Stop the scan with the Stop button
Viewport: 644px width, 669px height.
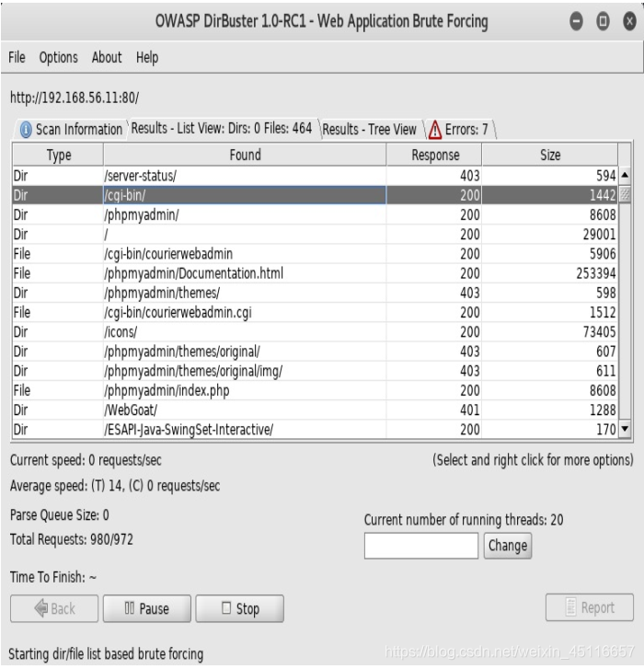[x=240, y=609]
